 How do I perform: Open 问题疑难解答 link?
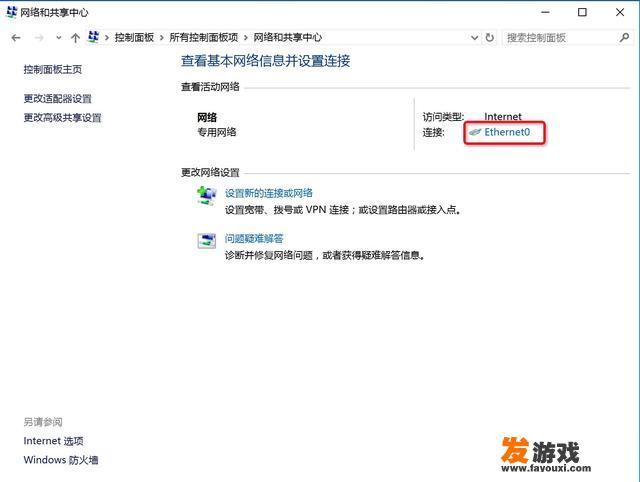click(254, 238)
